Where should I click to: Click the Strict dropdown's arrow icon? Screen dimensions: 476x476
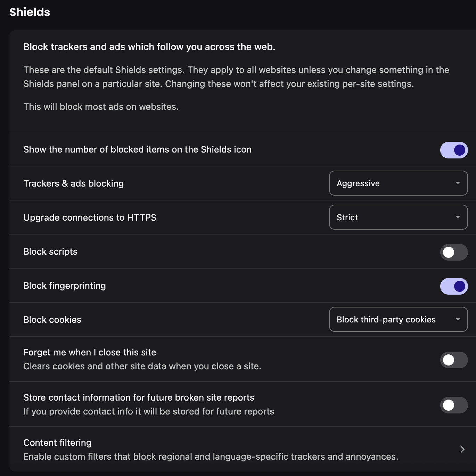[458, 217]
